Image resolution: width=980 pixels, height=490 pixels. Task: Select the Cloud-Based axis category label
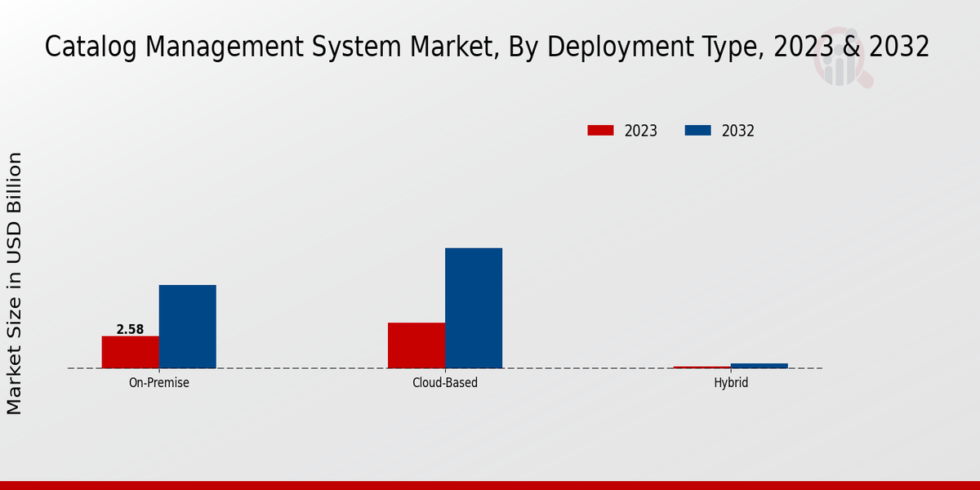tap(445, 382)
